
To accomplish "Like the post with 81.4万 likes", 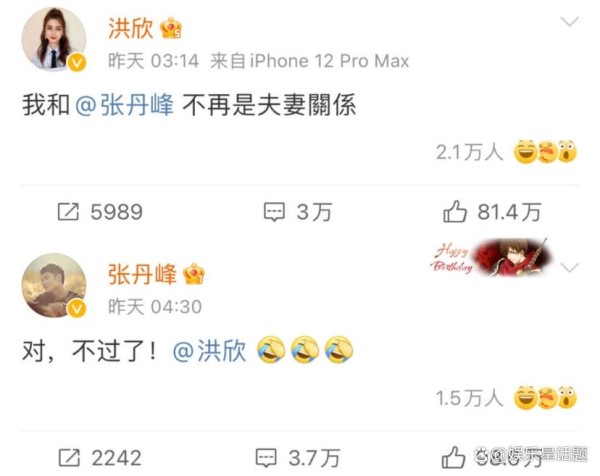I will [492, 212].
